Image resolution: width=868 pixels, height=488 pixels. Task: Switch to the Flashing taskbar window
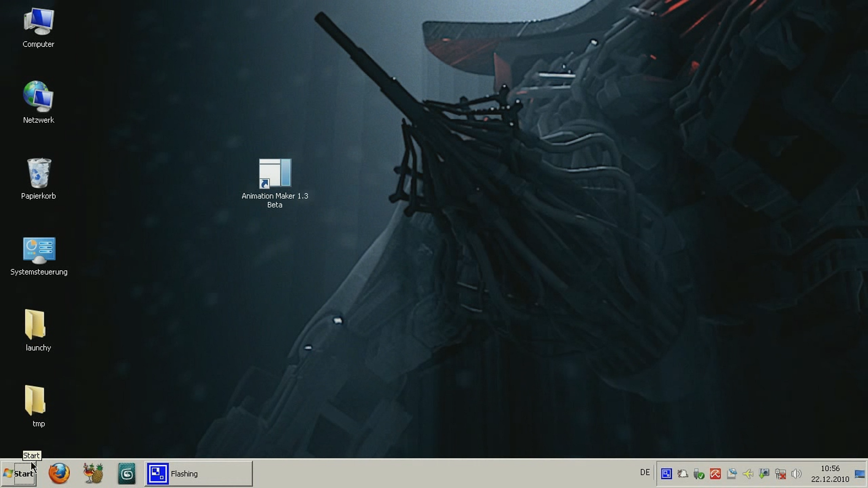[x=198, y=474]
